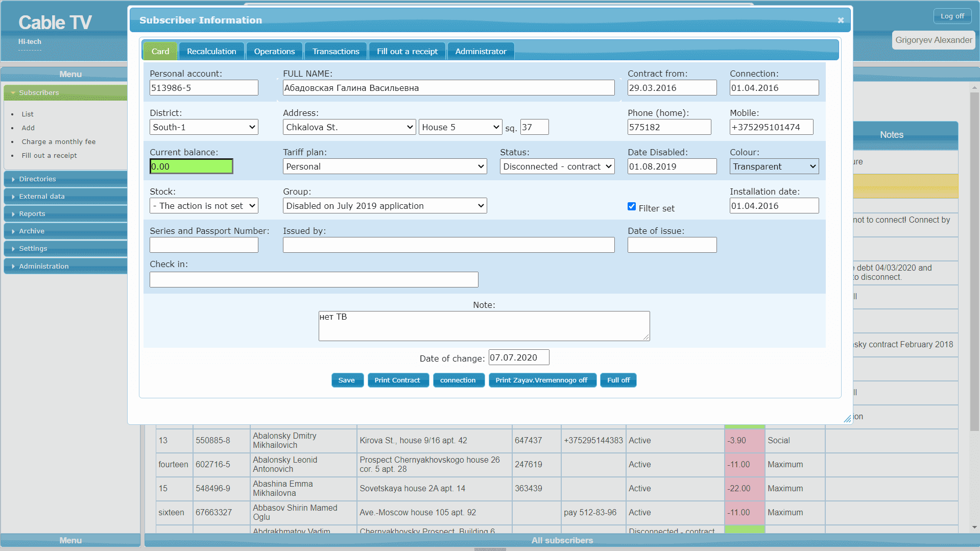
Task: Open the District dropdown
Action: point(204,127)
